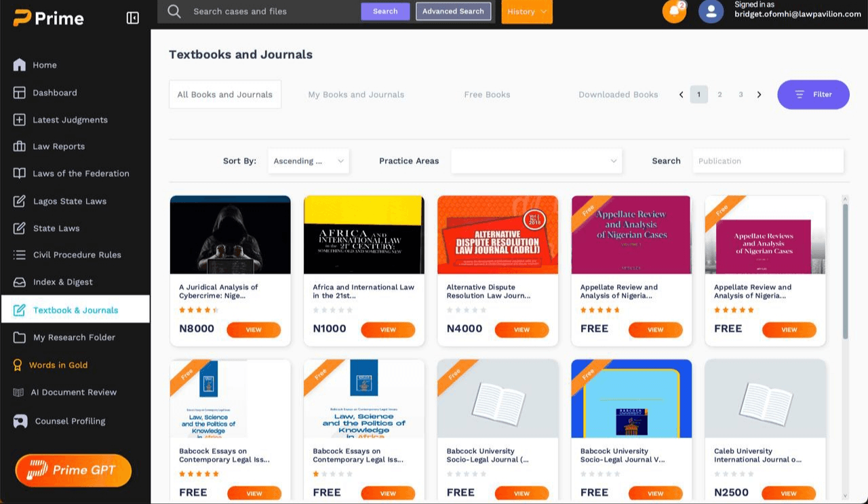Click the Alternative Dispute Resolution Law Journal cover
This screenshot has height=504, width=868.
tap(498, 235)
